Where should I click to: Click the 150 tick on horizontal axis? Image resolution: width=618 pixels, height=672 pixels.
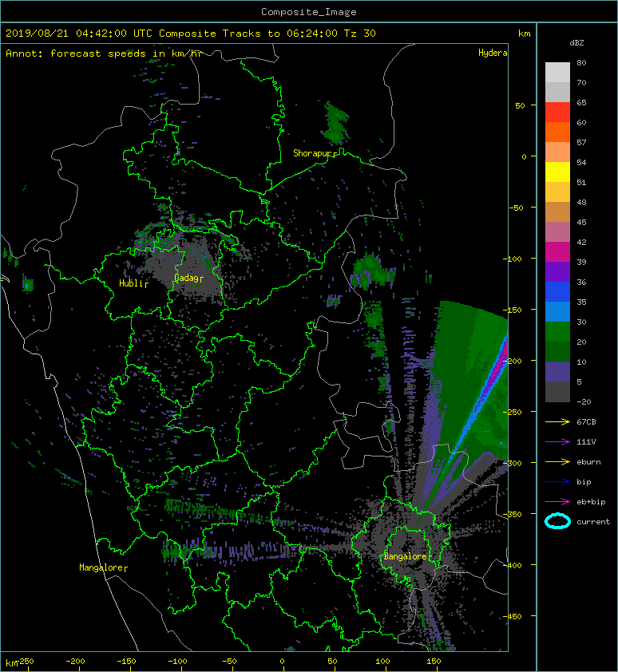pyautogui.click(x=434, y=662)
